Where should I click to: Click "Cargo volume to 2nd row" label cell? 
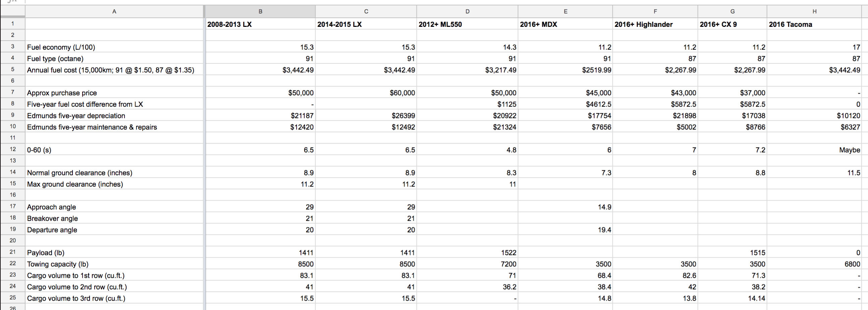point(114,287)
